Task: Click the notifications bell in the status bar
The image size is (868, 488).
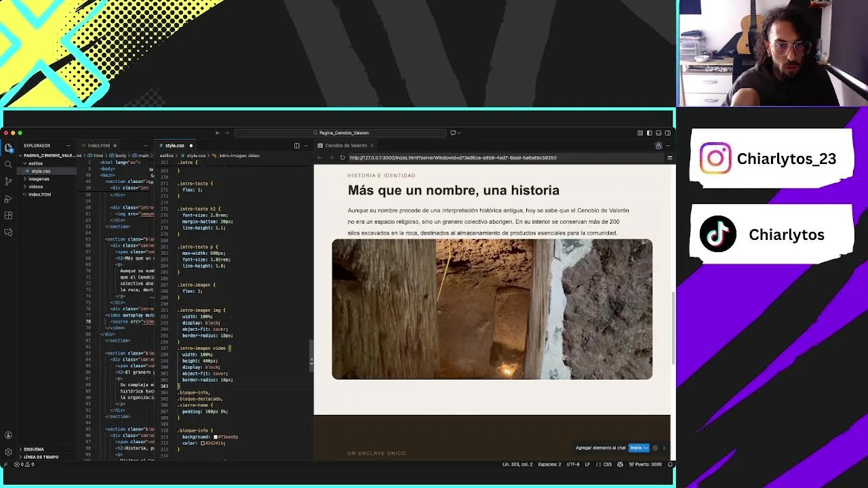Action: click(x=670, y=464)
